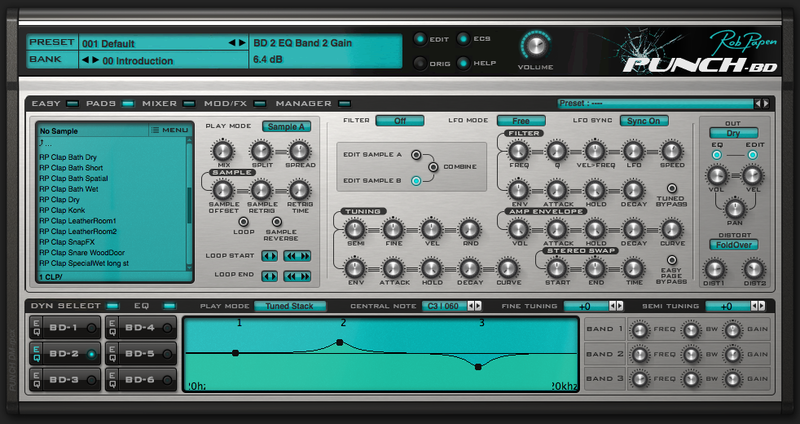
Task: Select pad BD-1
Action: pos(70,328)
